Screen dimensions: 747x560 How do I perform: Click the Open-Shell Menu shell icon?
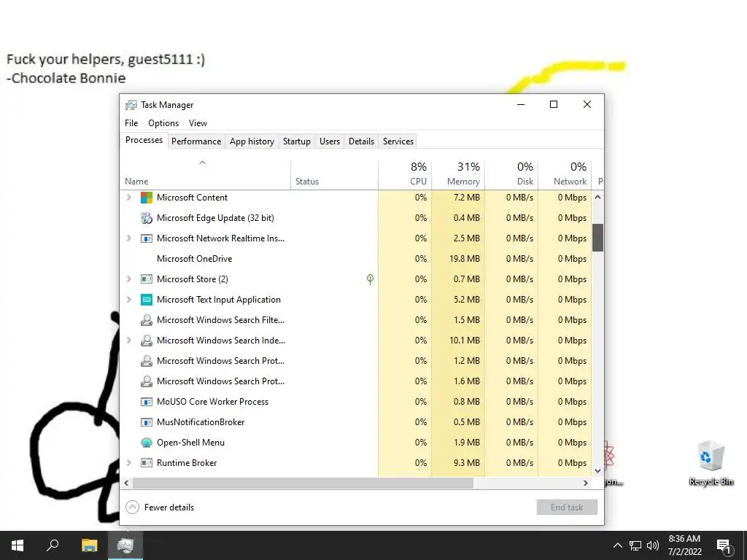146,443
